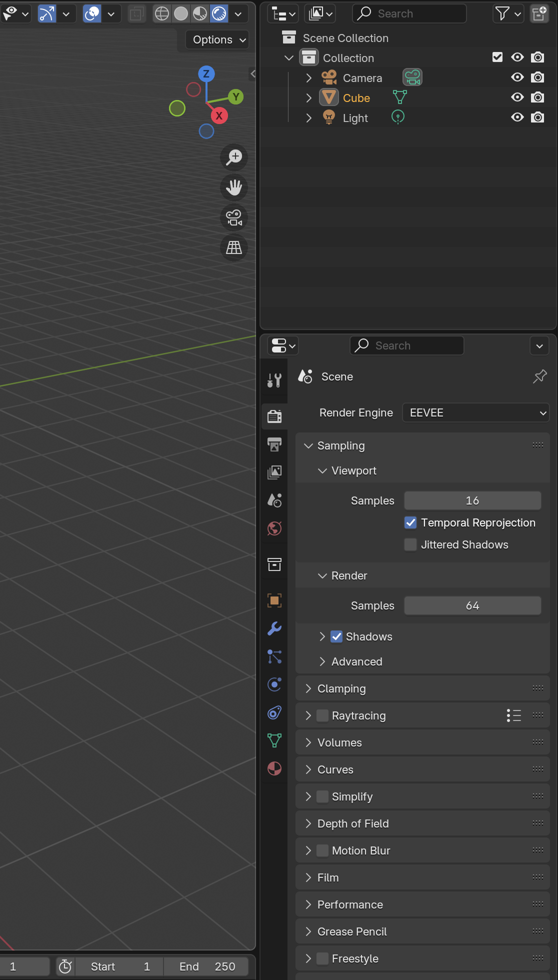Open the Output properties tab
Screen dimensions: 558x980
pos(274,444)
